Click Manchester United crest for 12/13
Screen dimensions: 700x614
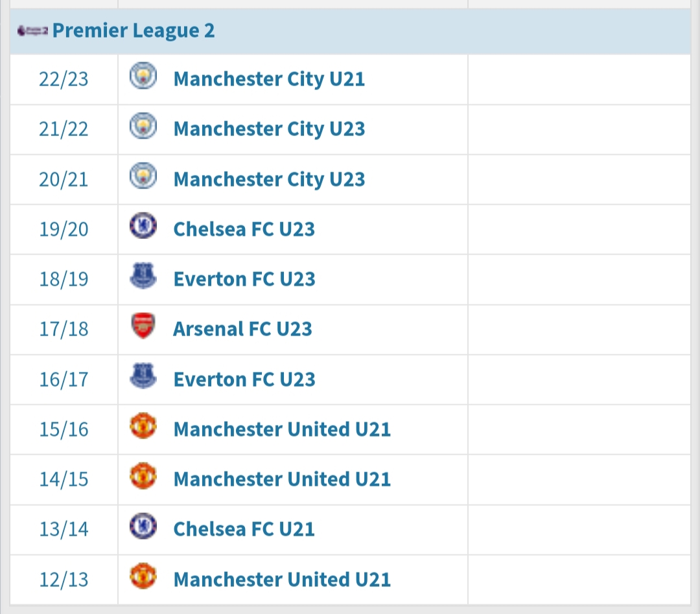[143, 576]
